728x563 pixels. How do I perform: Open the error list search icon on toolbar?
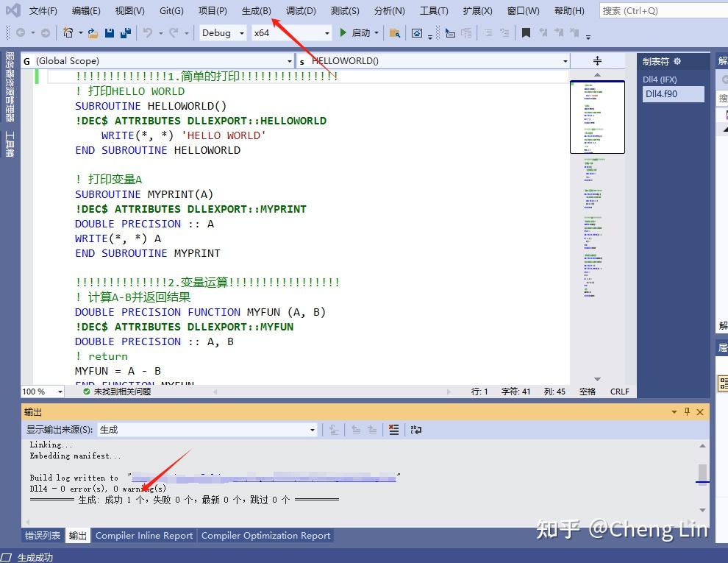pyautogui.click(x=394, y=32)
